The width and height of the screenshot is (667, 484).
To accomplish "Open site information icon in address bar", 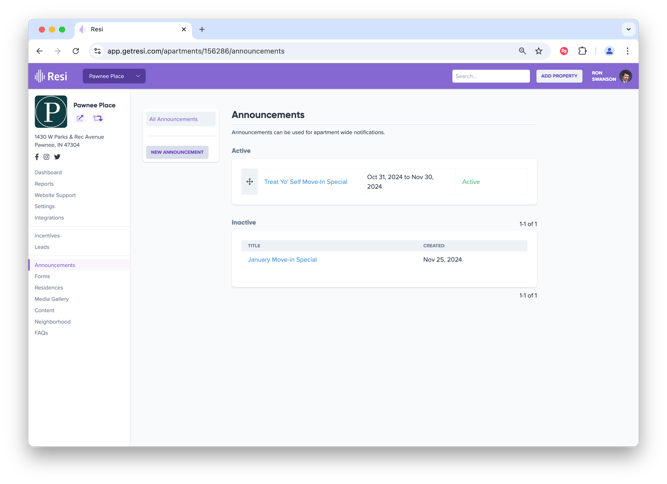I will coord(97,51).
